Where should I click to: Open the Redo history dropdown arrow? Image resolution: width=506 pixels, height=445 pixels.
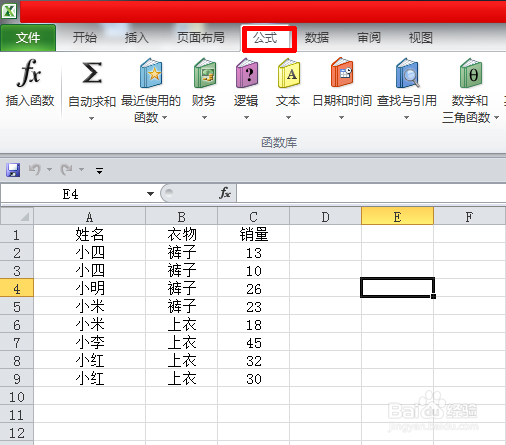81,170
